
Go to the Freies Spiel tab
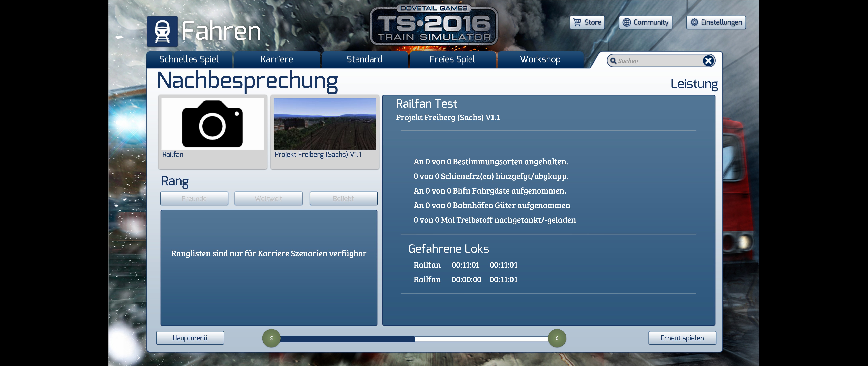tap(452, 60)
